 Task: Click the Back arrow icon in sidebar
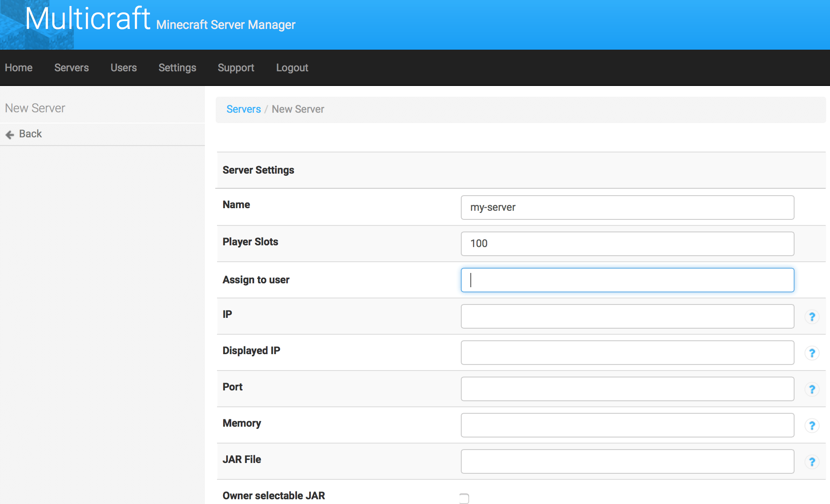coord(10,135)
